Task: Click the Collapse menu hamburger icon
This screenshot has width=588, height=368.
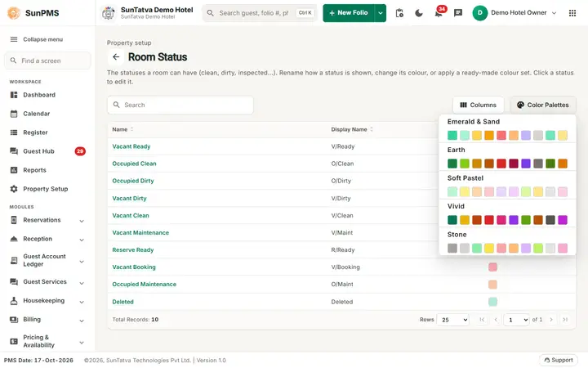Action: coord(14,39)
